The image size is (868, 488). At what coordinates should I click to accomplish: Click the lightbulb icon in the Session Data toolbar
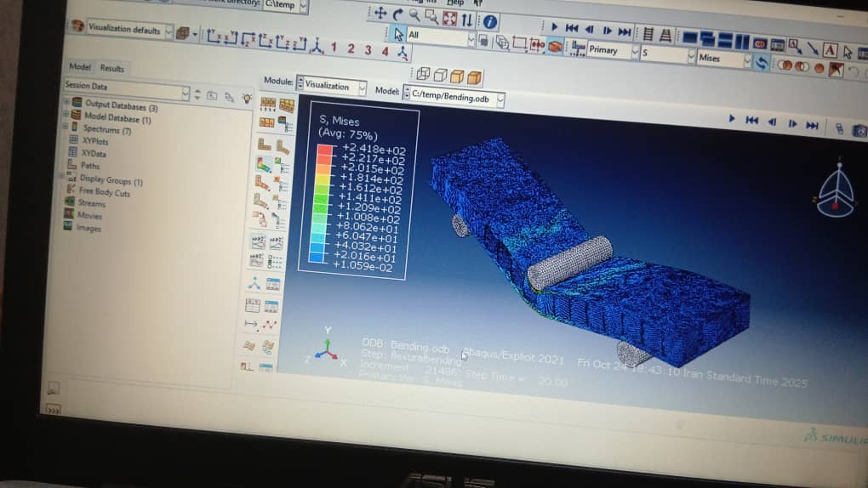tap(247, 97)
